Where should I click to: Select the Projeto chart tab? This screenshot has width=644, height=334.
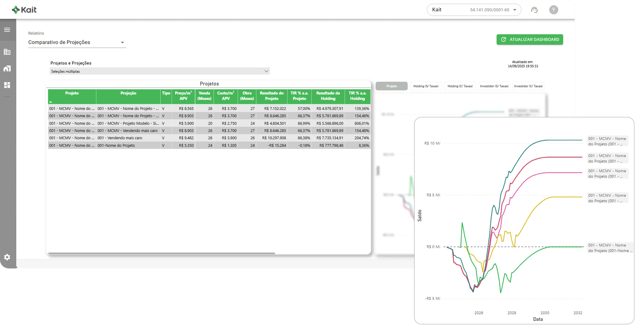[392, 86]
